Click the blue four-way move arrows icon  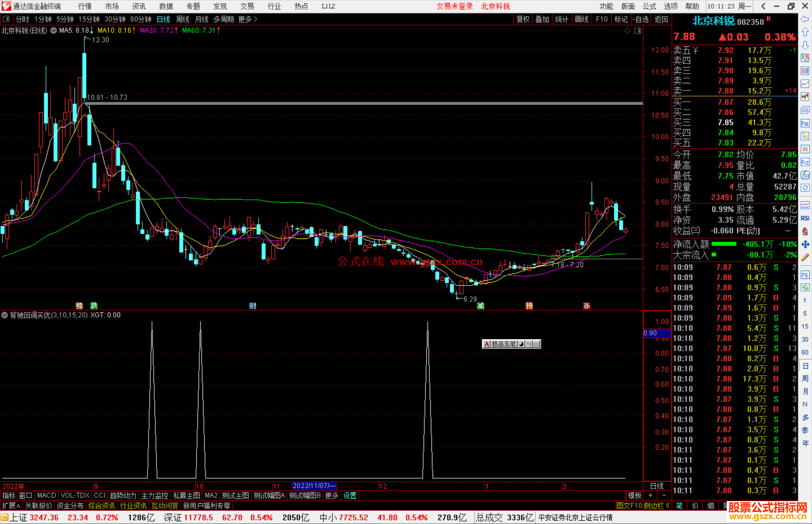click(805, 245)
